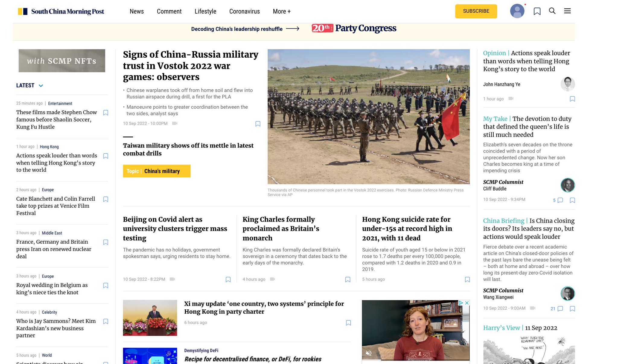The height and width of the screenshot is (364, 618).
Task: Open John Hanzhang Ye author photo
Action: pos(568,84)
